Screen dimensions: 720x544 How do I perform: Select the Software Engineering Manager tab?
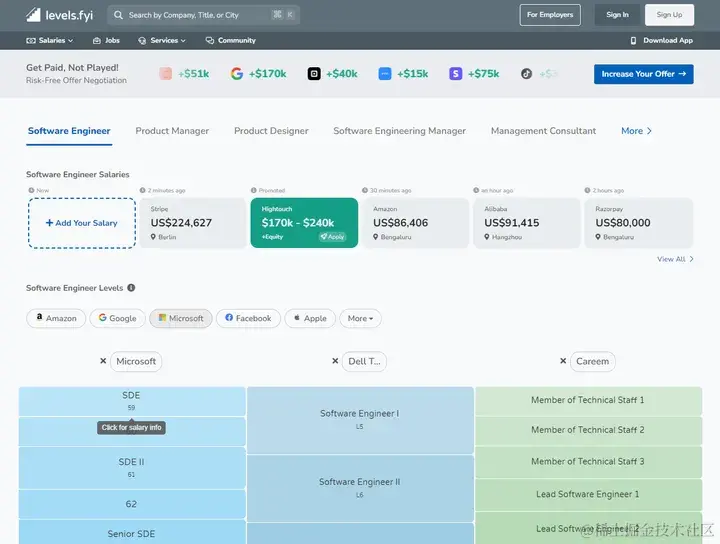click(399, 131)
